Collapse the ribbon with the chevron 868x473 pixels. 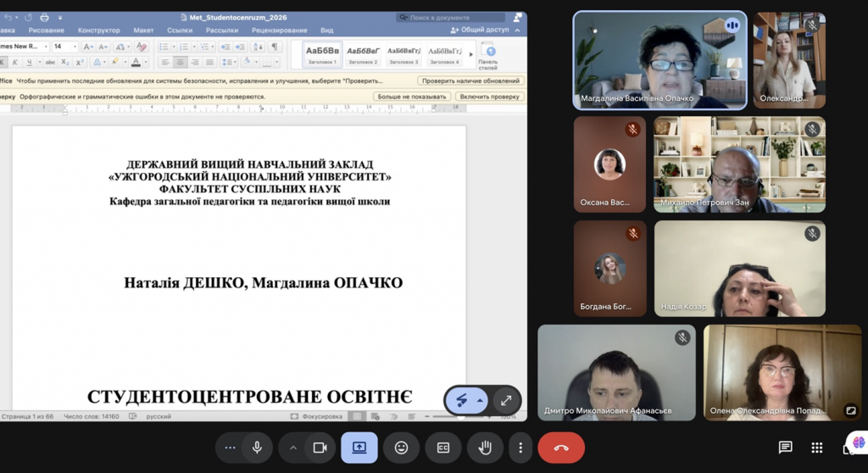[518, 31]
